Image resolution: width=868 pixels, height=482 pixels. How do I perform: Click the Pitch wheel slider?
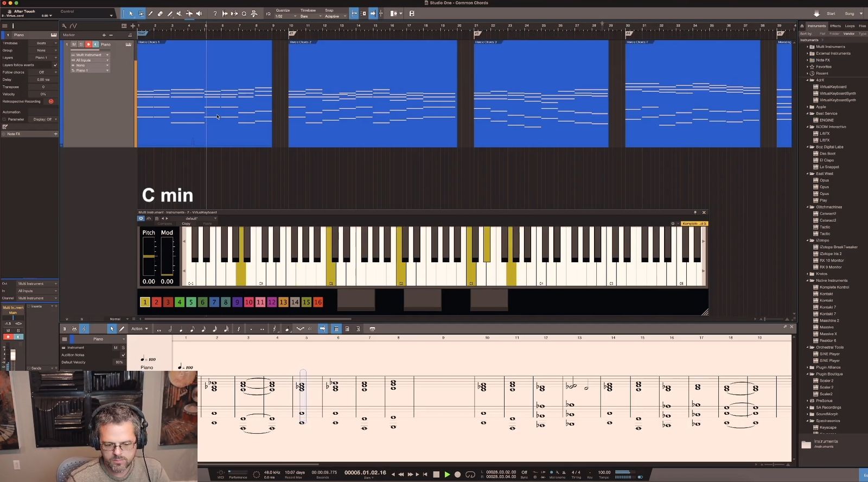tap(149, 257)
